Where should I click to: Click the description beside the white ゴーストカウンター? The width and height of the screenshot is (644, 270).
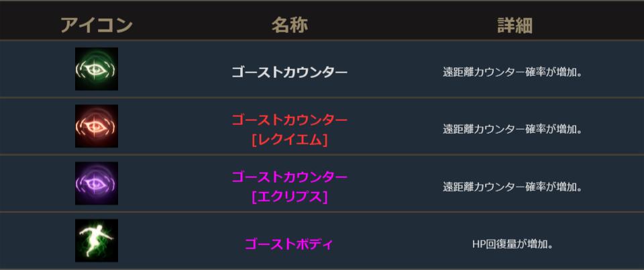coord(512,72)
